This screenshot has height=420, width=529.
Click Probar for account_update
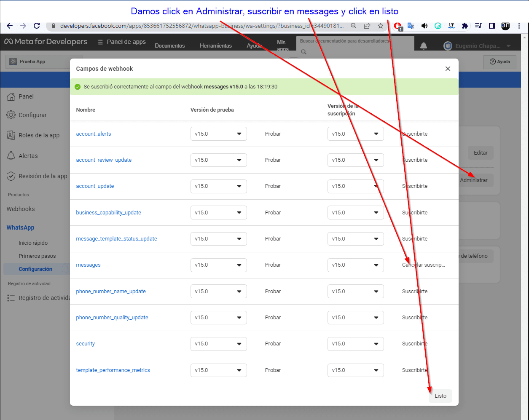coord(273,186)
